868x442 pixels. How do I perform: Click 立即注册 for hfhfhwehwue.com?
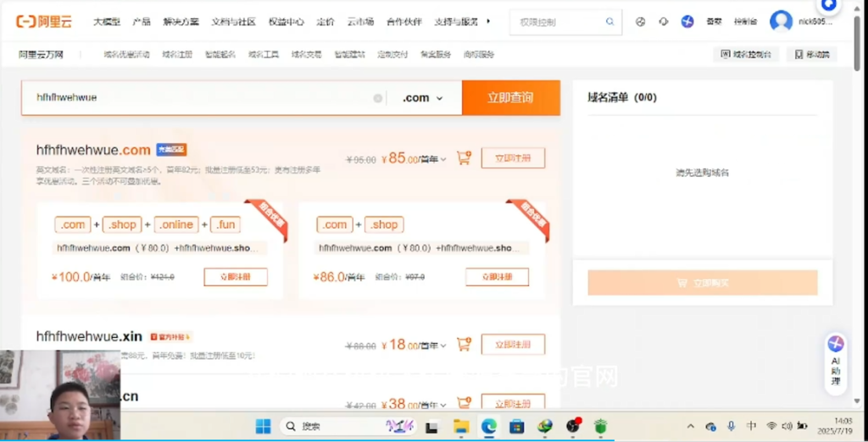pos(513,158)
